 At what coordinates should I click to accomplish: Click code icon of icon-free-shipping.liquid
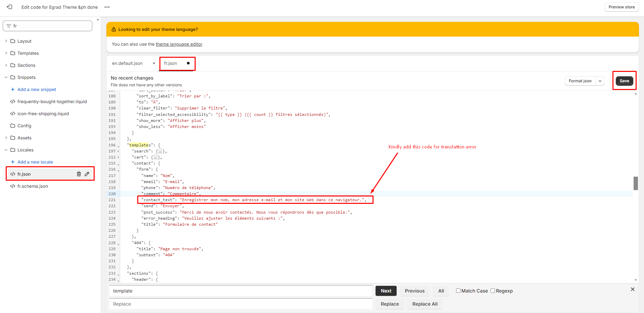[x=13, y=114]
